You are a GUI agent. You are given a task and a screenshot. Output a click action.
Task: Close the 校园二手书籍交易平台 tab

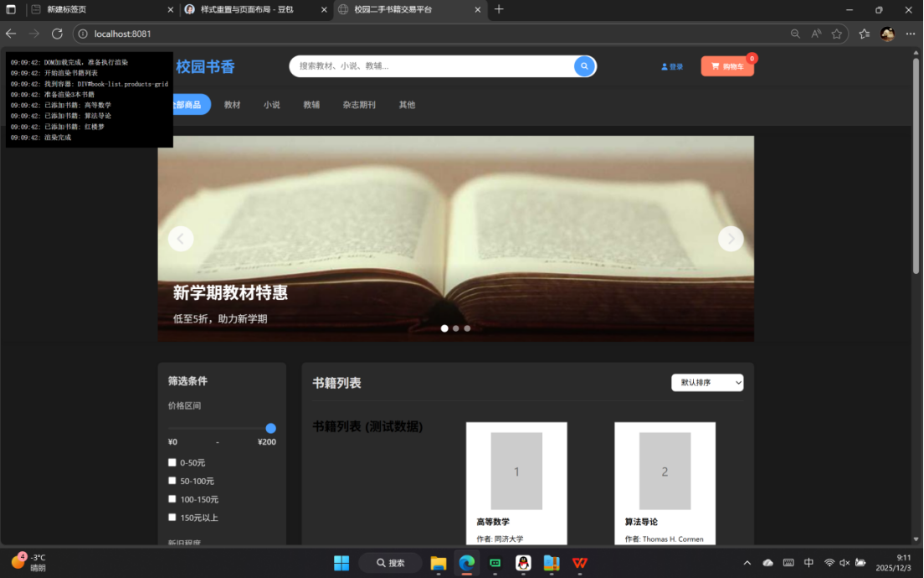pyautogui.click(x=477, y=9)
